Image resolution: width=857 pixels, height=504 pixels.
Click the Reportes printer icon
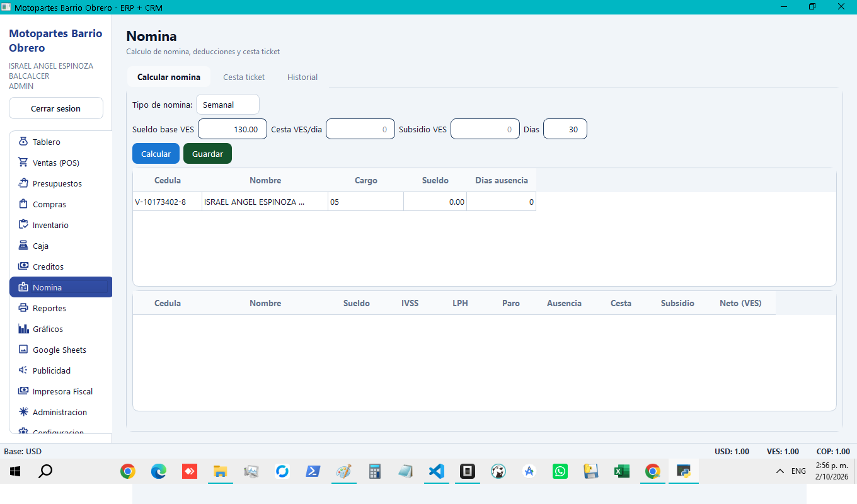pyautogui.click(x=23, y=308)
